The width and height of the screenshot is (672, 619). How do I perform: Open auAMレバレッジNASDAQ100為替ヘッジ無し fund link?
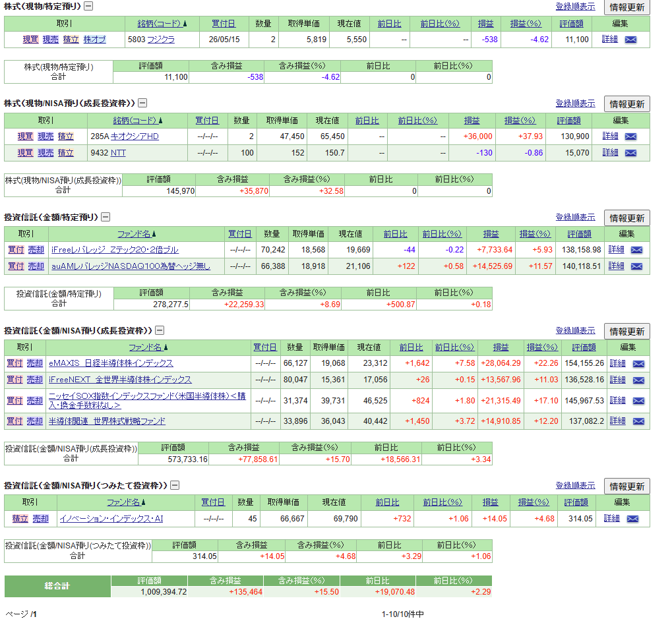[x=131, y=266]
